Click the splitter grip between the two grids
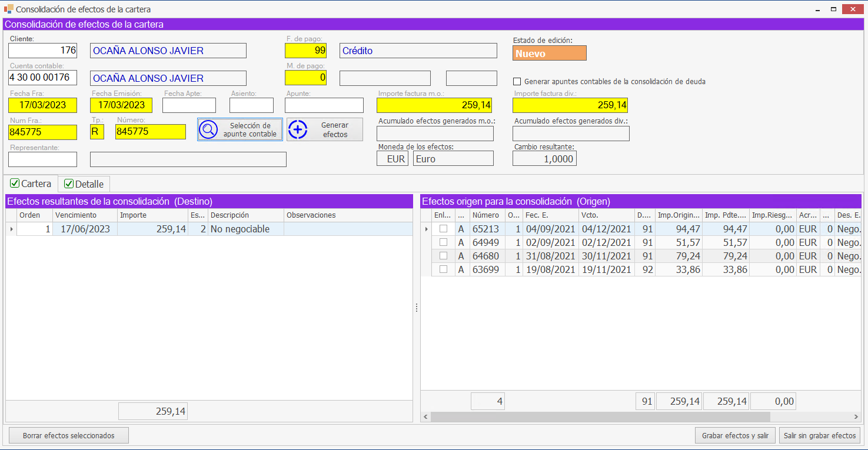 coord(417,308)
